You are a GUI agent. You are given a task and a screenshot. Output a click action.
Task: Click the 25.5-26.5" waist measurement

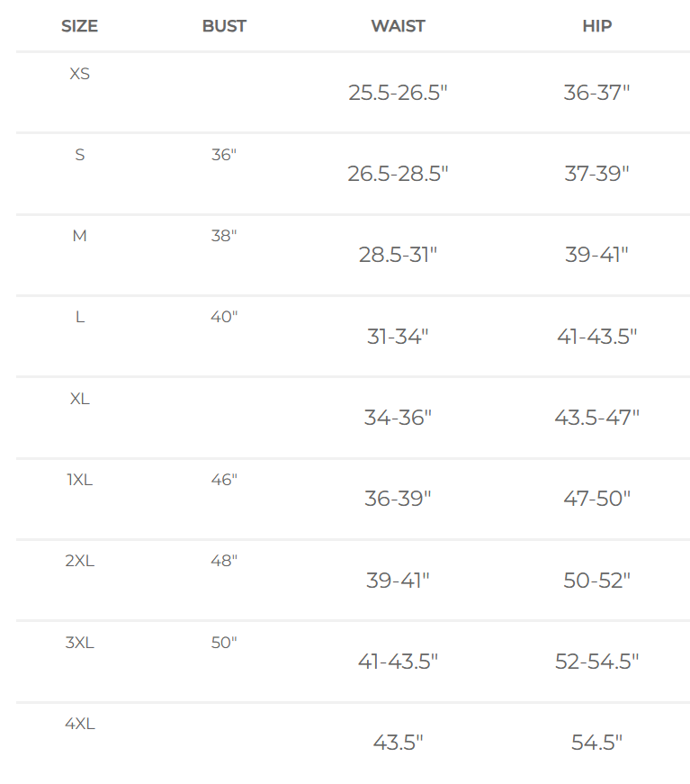click(398, 93)
